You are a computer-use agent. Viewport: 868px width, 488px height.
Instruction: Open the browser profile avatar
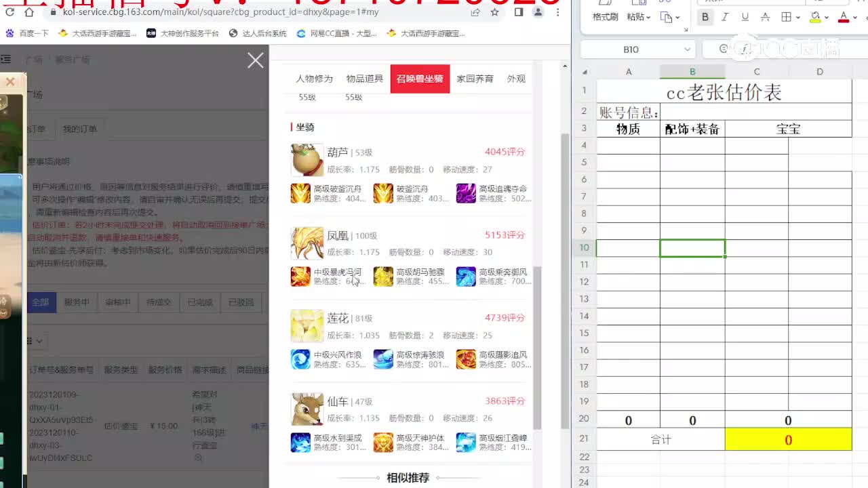pyautogui.click(x=538, y=12)
